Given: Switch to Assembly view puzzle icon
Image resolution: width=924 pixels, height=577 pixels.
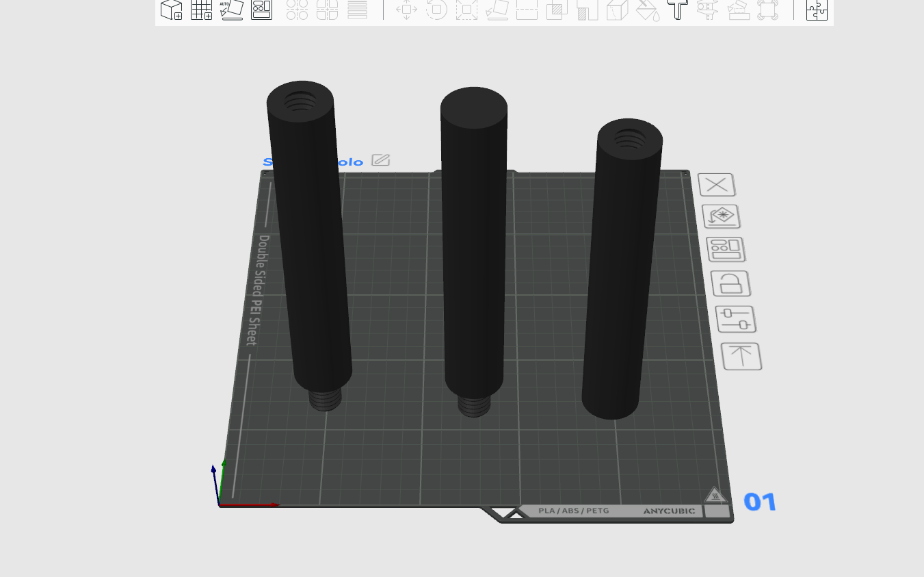Looking at the screenshot, I should pyautogui.click(x=817, y=10).
